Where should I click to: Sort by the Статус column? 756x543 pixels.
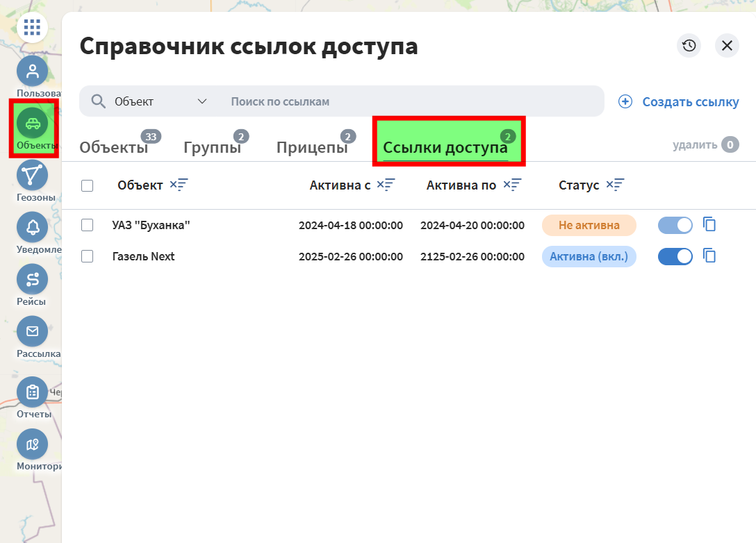tap(615, 185)
